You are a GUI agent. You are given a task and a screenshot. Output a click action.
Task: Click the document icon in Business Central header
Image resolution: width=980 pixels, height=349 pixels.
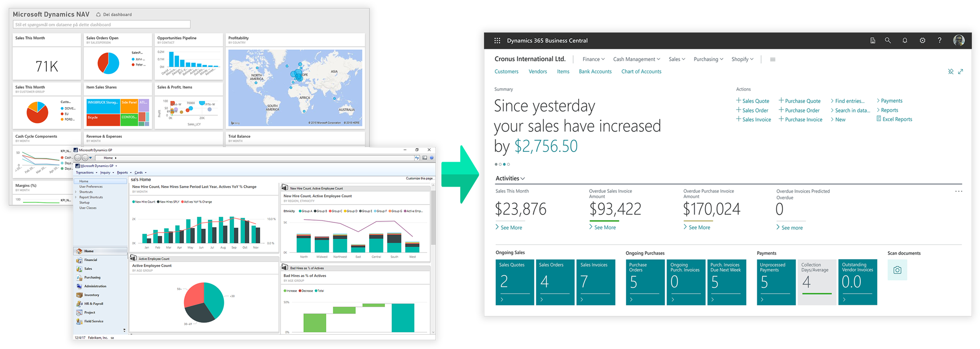click(x=872, y=40)
